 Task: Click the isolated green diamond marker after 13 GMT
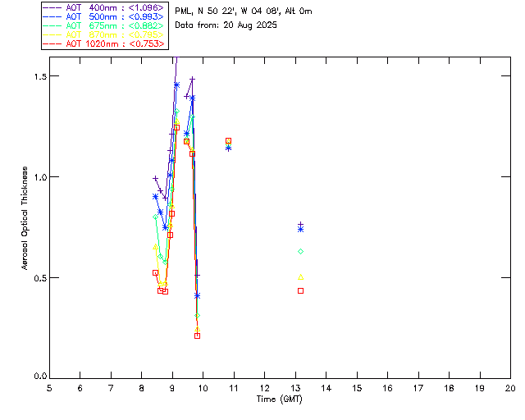[301, 252]
